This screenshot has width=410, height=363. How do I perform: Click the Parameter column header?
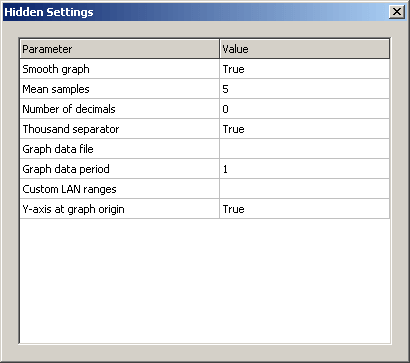[x=119, y=49]
